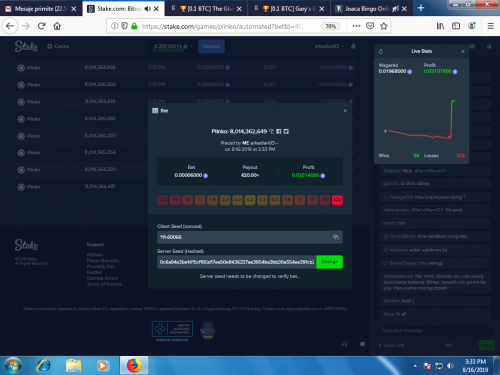Toggle the Firefox sidebar
Viewport: 500px width, 375px height.
coord(456,26)
